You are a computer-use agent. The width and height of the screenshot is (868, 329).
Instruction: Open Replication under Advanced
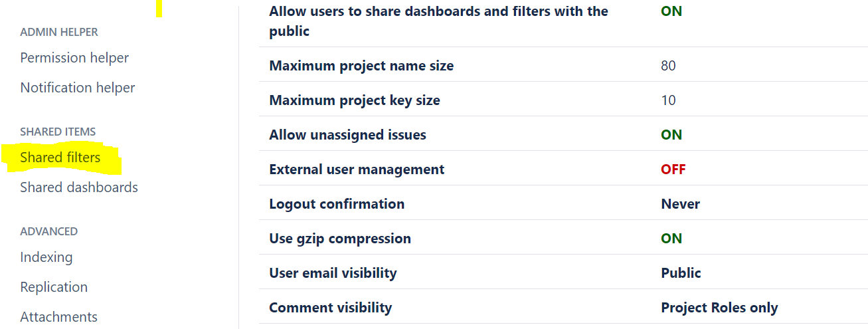(x=54, y=287)
